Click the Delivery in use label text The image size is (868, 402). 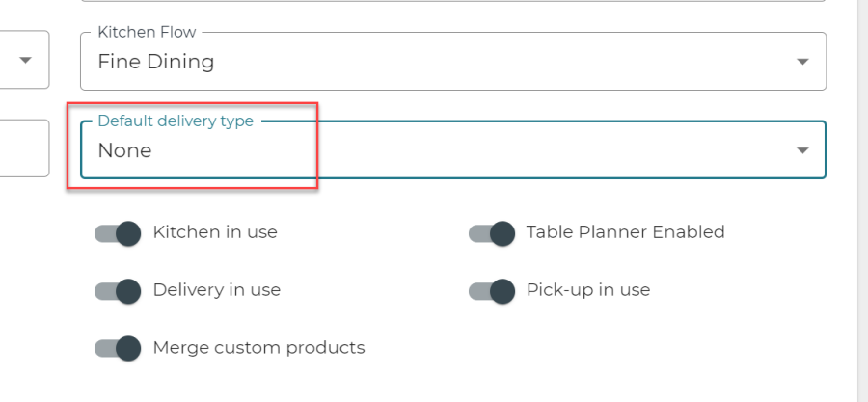[x=217, y=290]
